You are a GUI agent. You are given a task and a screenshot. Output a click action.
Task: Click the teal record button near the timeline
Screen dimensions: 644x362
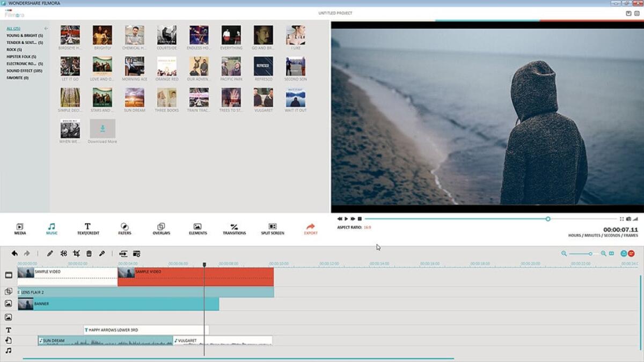[624, 253]
